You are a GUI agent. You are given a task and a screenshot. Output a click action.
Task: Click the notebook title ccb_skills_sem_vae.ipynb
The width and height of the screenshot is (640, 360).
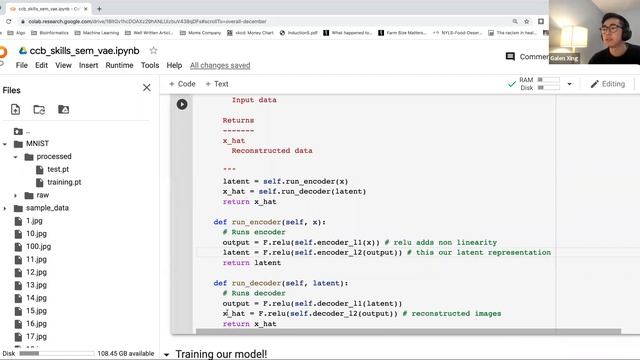[84, 51]
